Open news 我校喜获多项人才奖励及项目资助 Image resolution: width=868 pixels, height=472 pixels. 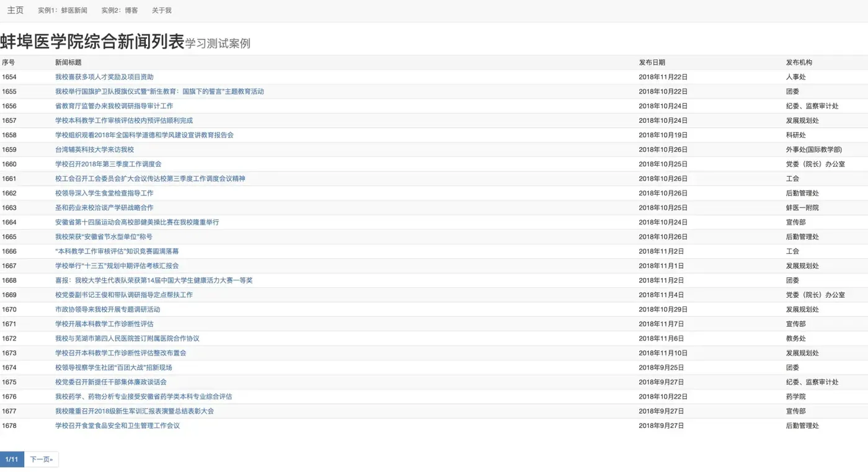click(104, 77)
